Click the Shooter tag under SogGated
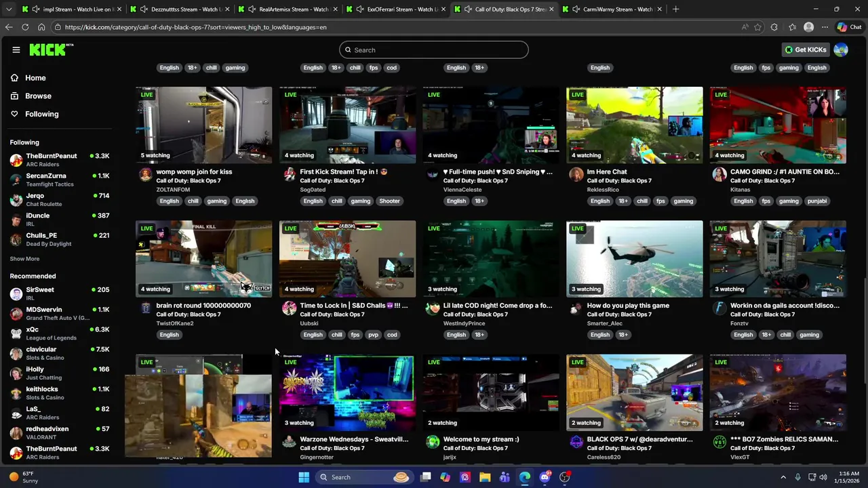Screen dimensions: 868x488 pyautogui.click(x=389, y=201)
